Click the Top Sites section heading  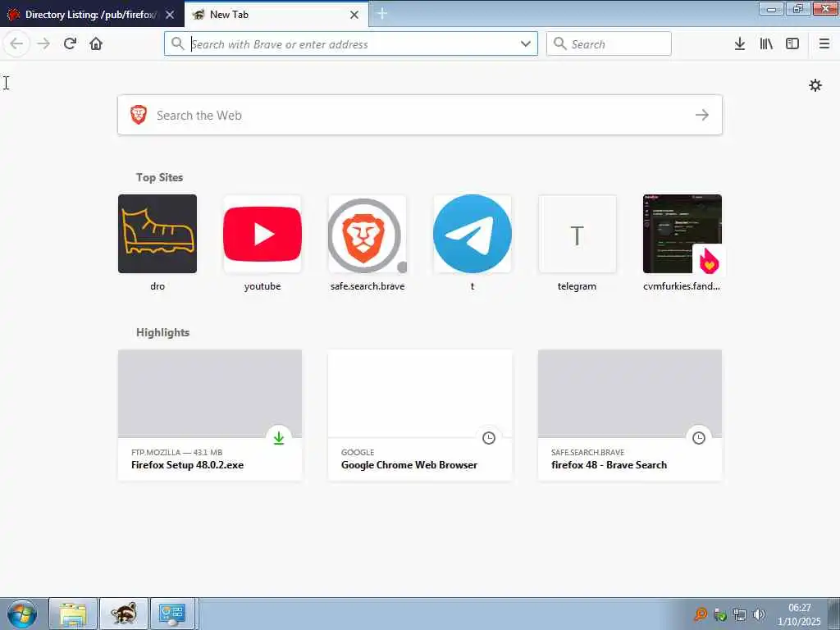click(x=159, y=177)
